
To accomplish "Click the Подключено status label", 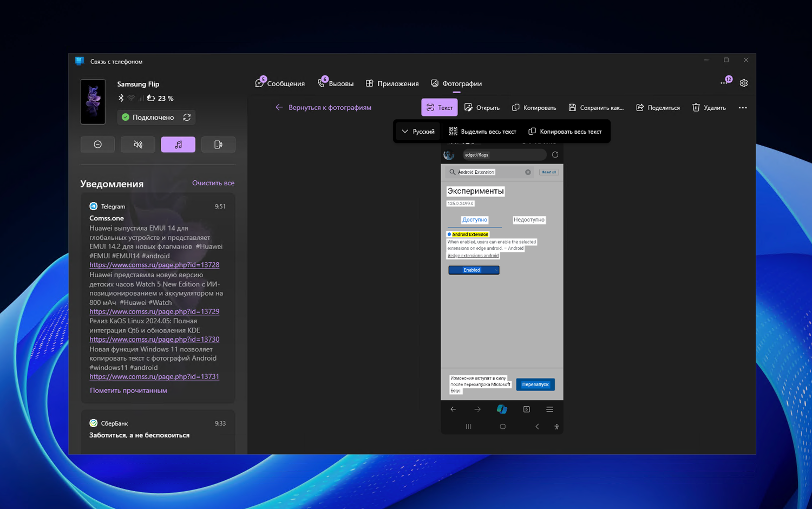I will pyautogui.click(x=153, y=117).
